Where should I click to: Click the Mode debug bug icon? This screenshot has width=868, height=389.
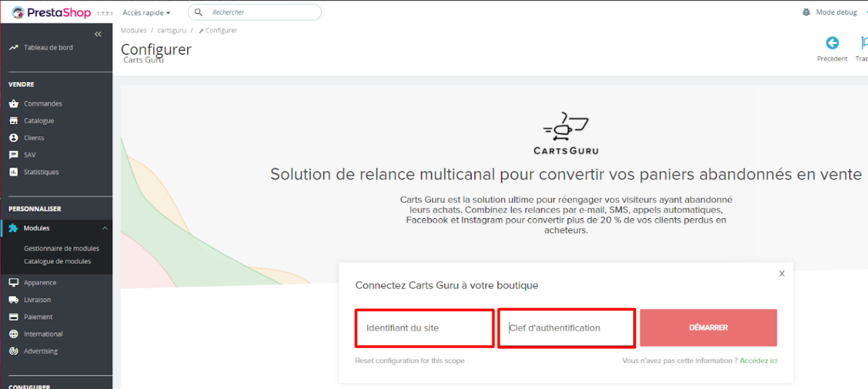coord(807,12)
